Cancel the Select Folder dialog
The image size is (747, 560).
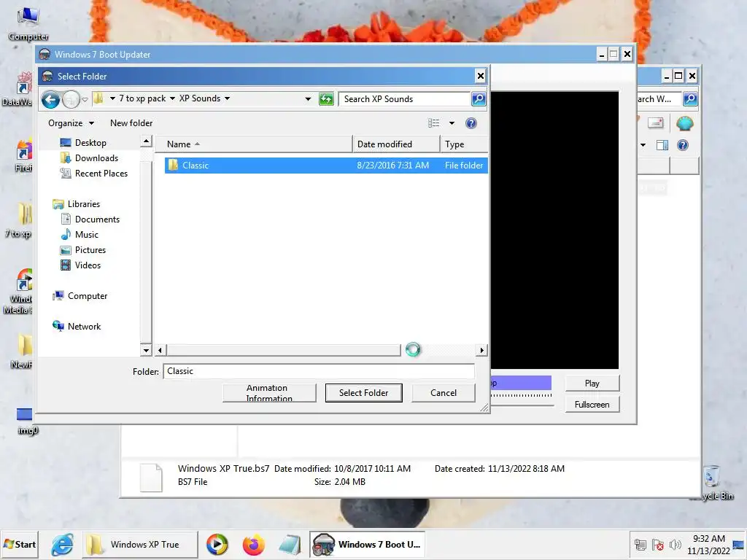click(x=444, y=393)
